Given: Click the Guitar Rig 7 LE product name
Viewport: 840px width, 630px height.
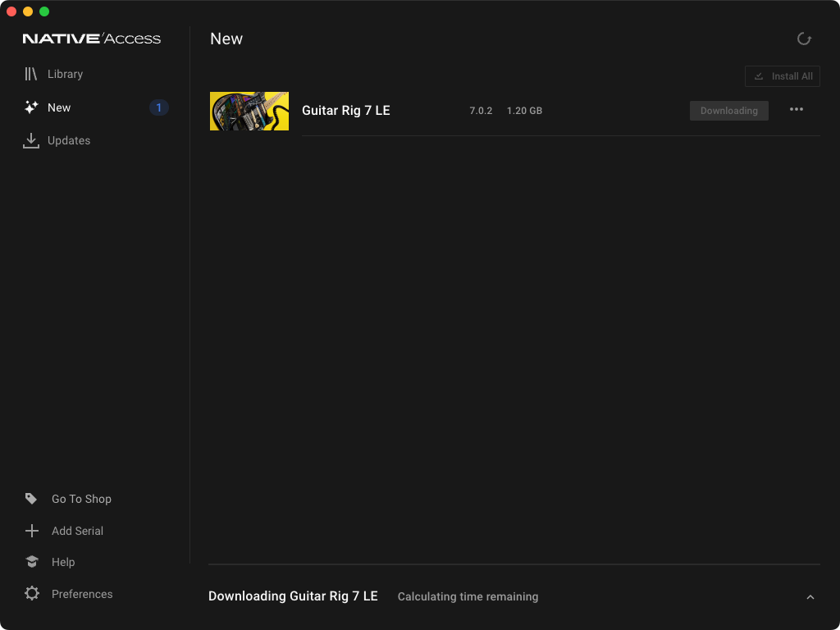Looking at the screenshot, I should tap(346, 111).
